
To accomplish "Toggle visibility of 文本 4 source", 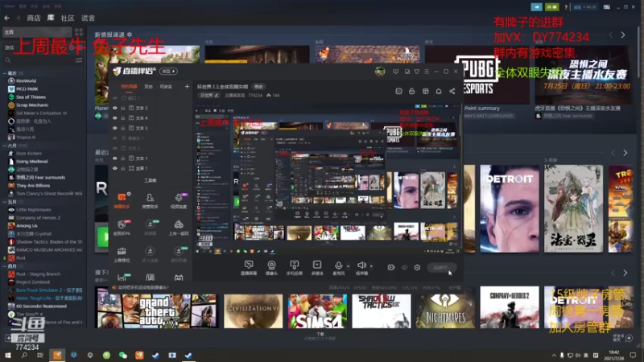I will (x=115, y=117).
